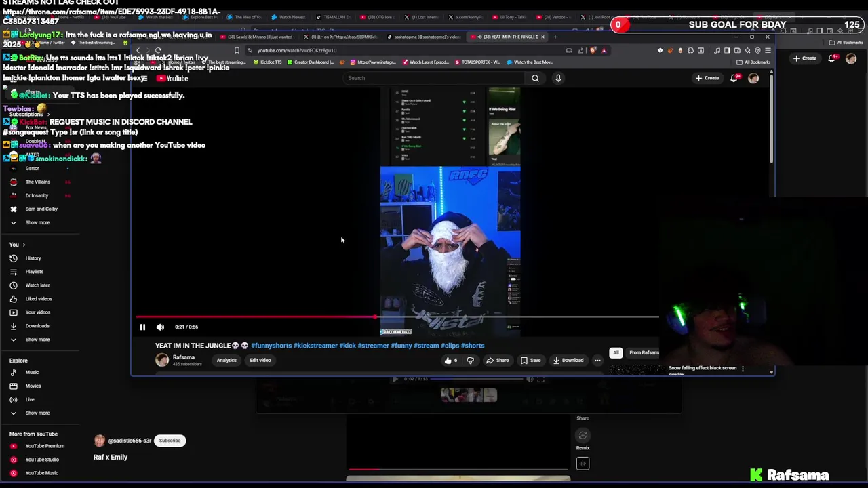
Task: Switch to the sashatopme TikTok tab
Action: click(424, 37)
